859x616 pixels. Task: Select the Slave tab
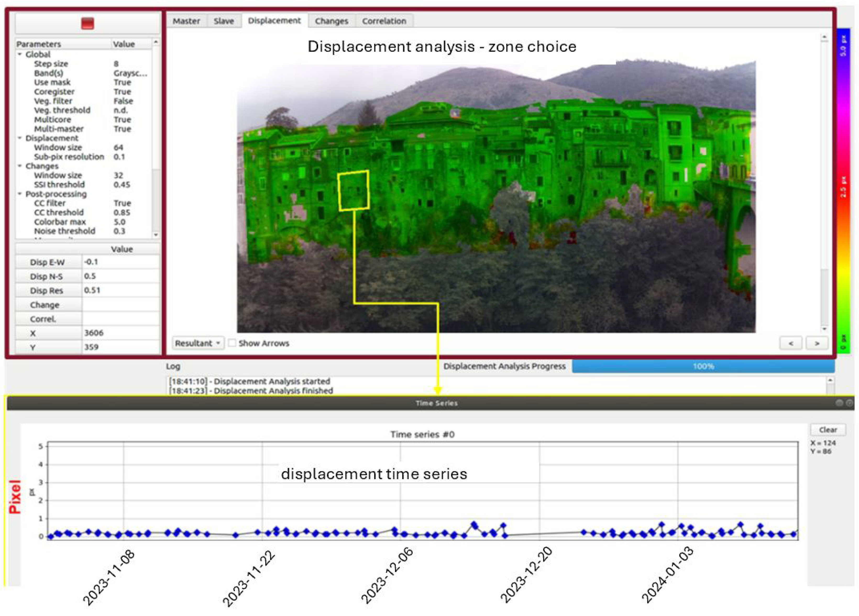223,21
